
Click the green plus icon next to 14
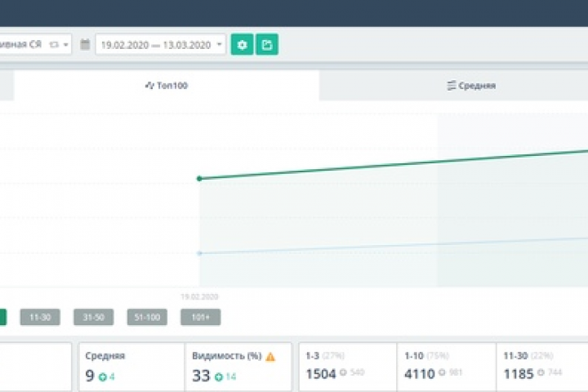click(219, 376)
